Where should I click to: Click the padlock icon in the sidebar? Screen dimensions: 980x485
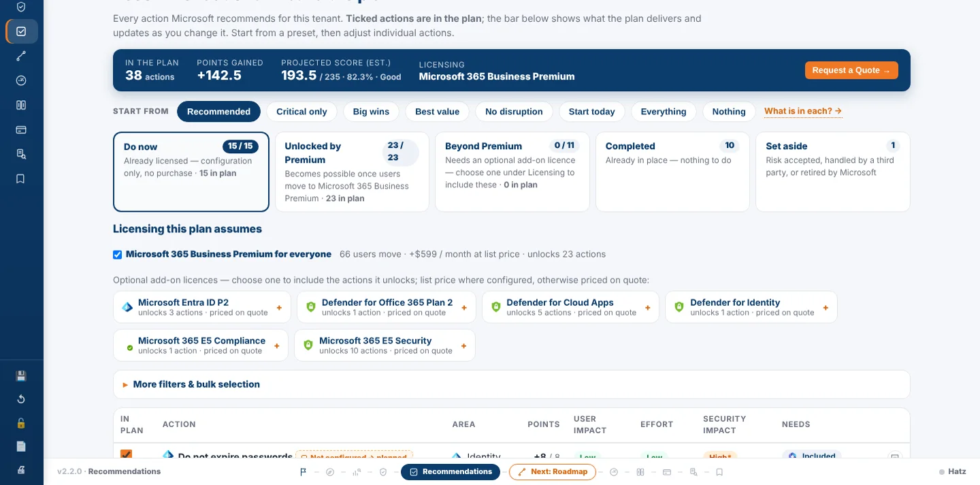tap(21, 423)
